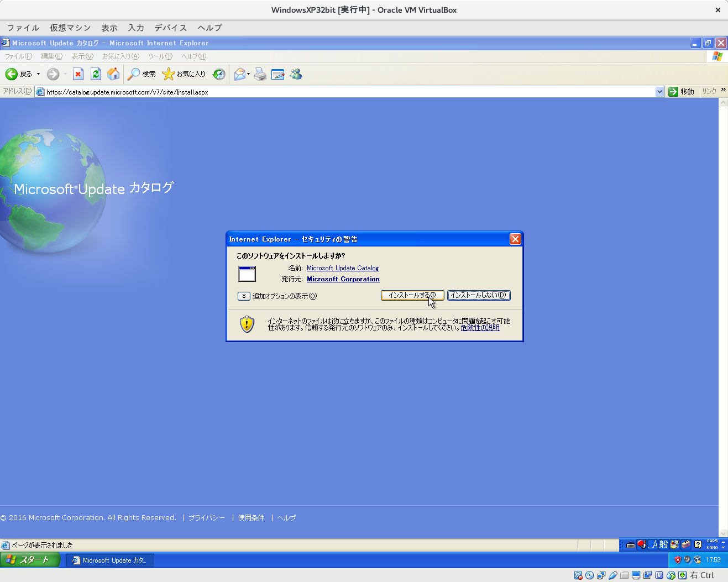Viewport: 728px width, 582px height.
Task: Open the language bar options arrow
Action: (724, 548)
